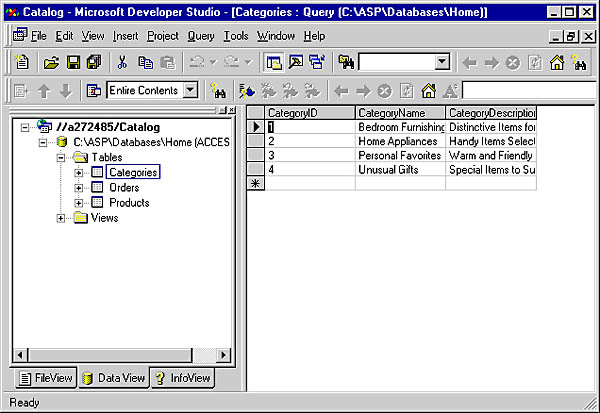Click the Run query exclamation icon

[x=247, y=91]
